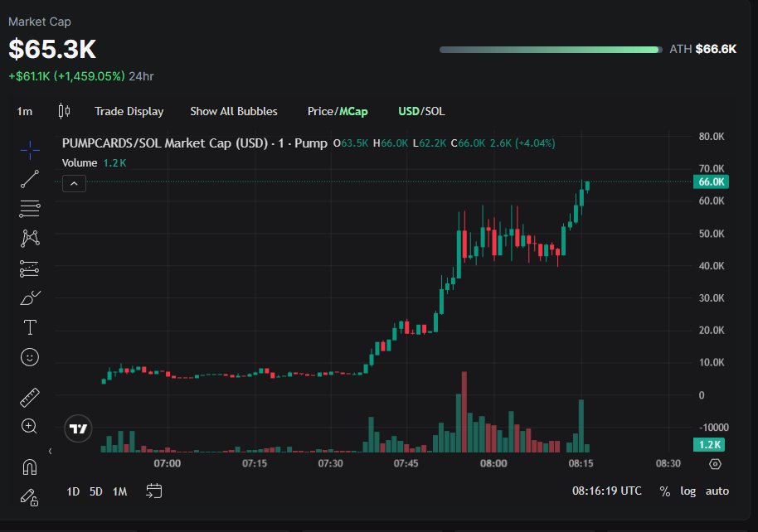
Task: Open the 1m timeframe selector
Action: tap(25, 110)
